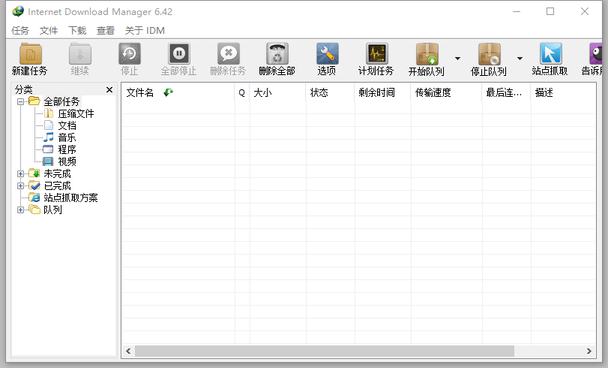This screenshot has height=368, width=608.
Task: Select the 压缩文件 category
Action: pos(76,114)
